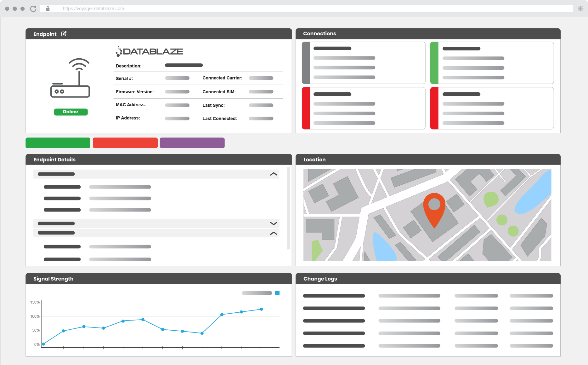Toggle the Online status badge

coord(71,112)
